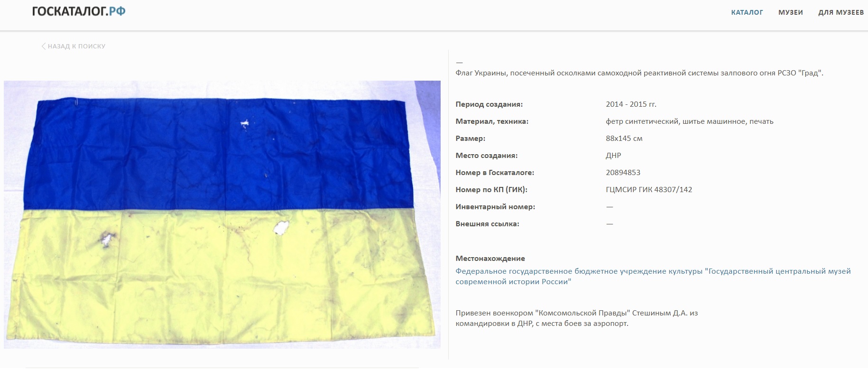The height and width of the screenshot is (389, 868).
Task: Click the ГЦМСИР ГИК 48307/142 number
Action: [x=648, y=190]
